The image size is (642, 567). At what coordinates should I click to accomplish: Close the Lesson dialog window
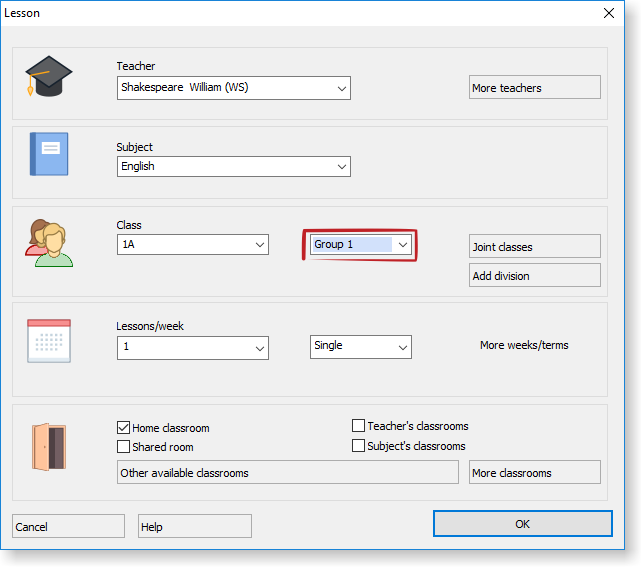tap(609, 13)
